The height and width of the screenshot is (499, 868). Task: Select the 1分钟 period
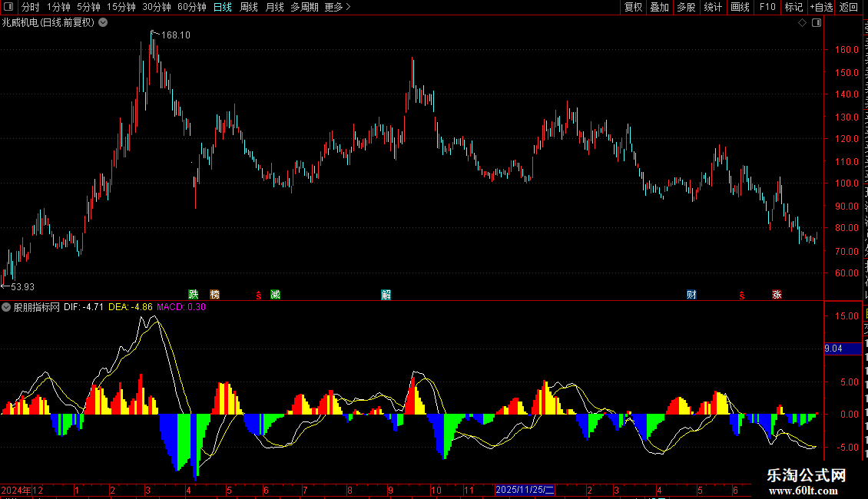coord(58,7)
